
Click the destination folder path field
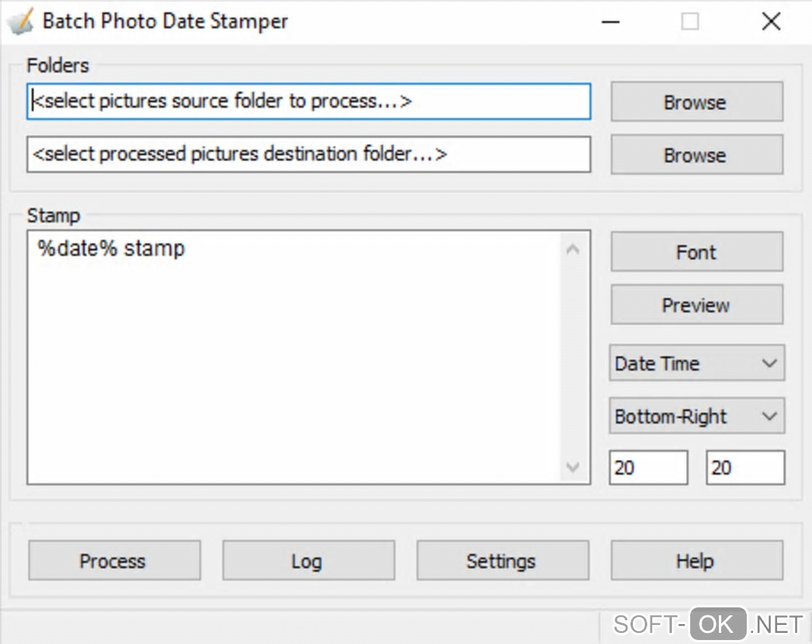(309, 154)
